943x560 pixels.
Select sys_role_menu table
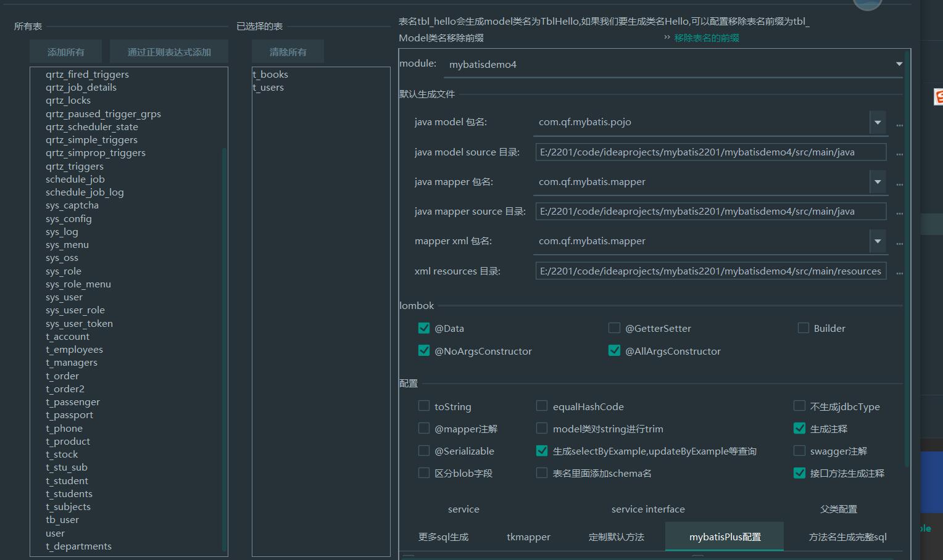pos(78,284)
